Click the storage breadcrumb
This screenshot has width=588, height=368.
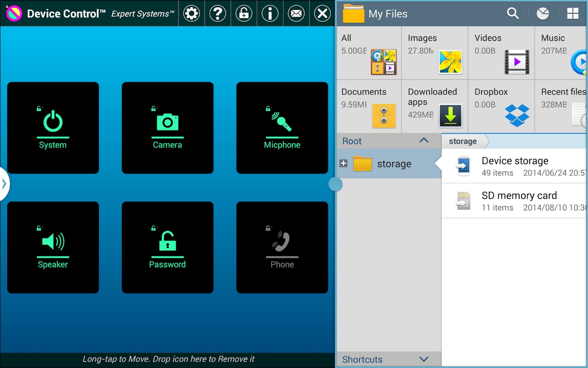463,141
